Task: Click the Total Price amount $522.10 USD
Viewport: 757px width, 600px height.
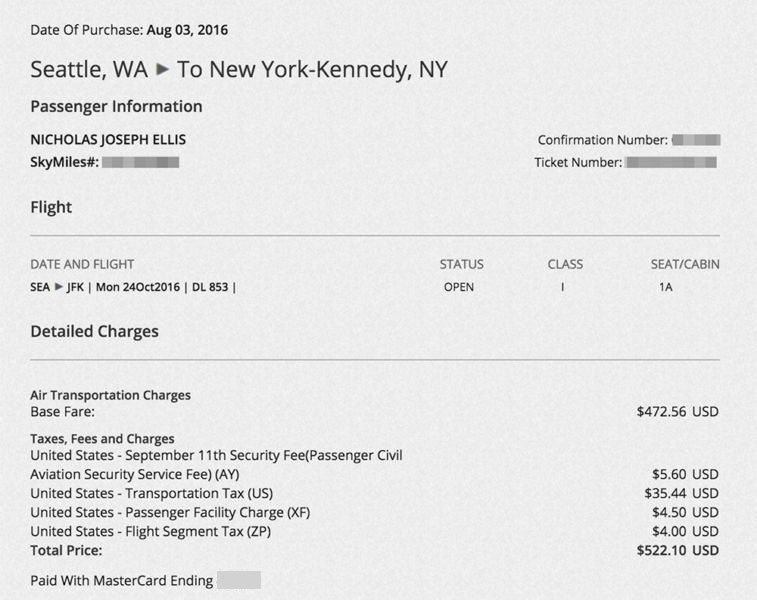Action: click(677, 550)
